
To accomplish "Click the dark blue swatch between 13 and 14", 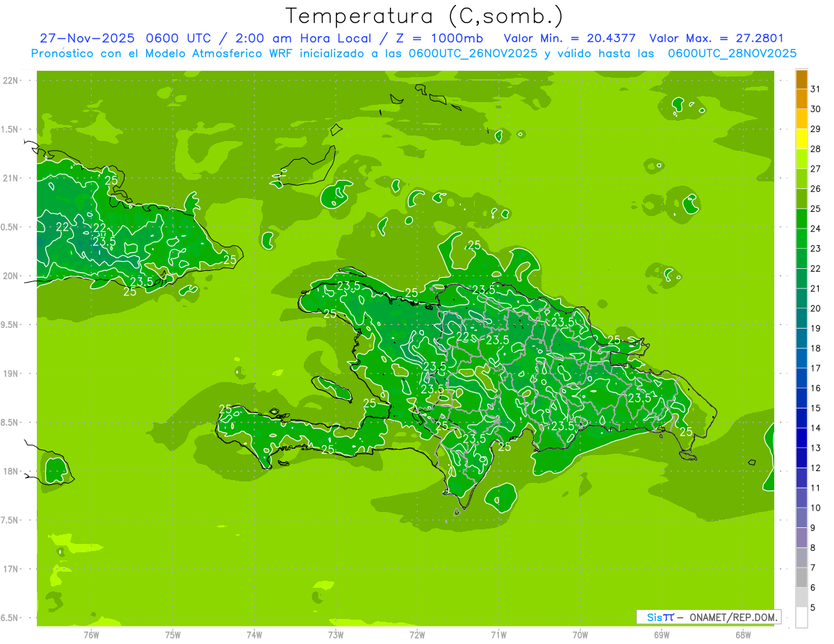I will tap(801, 438).
